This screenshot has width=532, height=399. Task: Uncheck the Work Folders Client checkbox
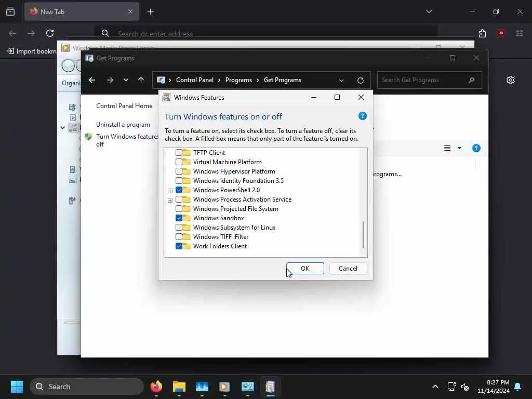pyautogui.click(x=179, y=246)
